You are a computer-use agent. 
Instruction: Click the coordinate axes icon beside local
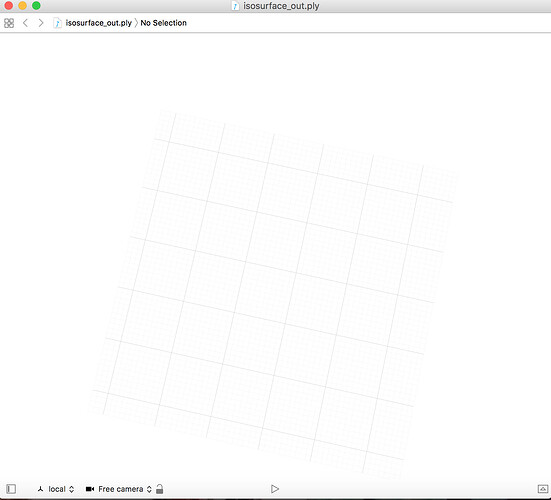click(40, 489)
